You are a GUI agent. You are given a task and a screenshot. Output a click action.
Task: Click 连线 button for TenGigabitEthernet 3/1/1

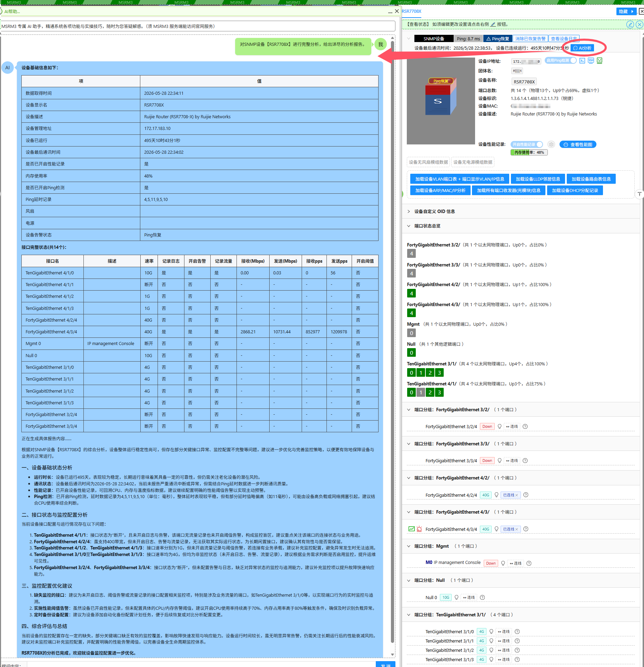pyautogui.click(x=504, y=641)
